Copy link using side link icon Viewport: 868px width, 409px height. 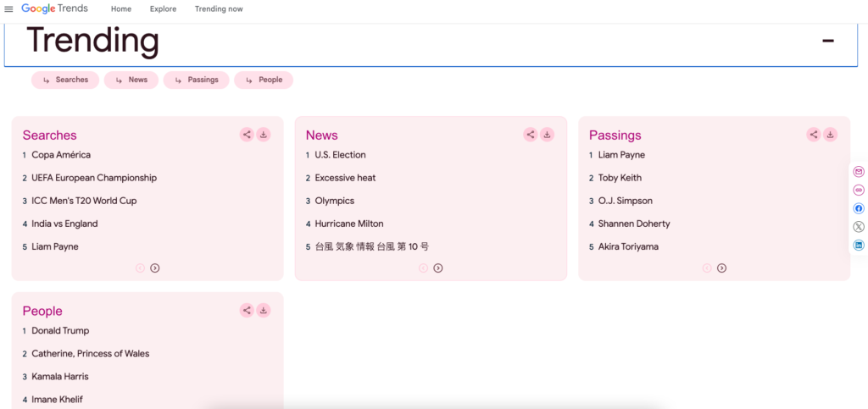tap(859, 191)
